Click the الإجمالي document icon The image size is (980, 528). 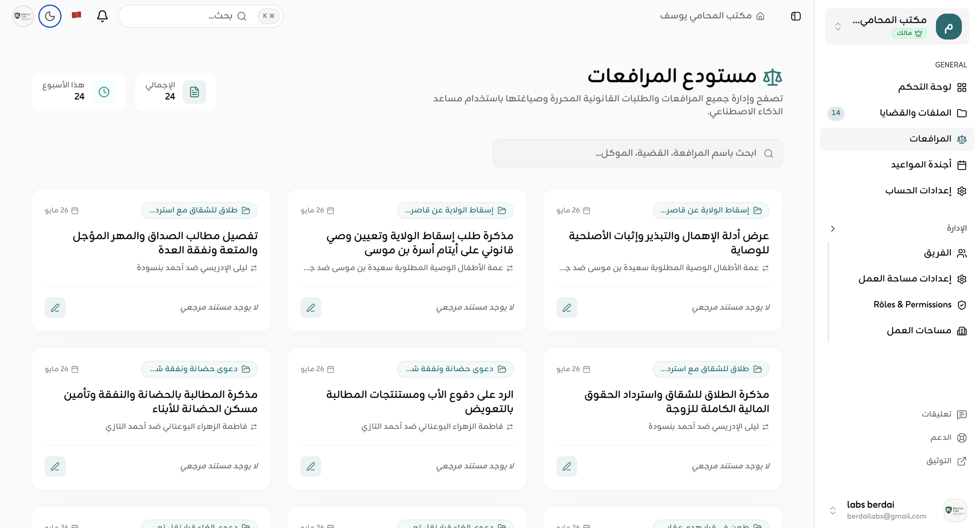point(194,92)
